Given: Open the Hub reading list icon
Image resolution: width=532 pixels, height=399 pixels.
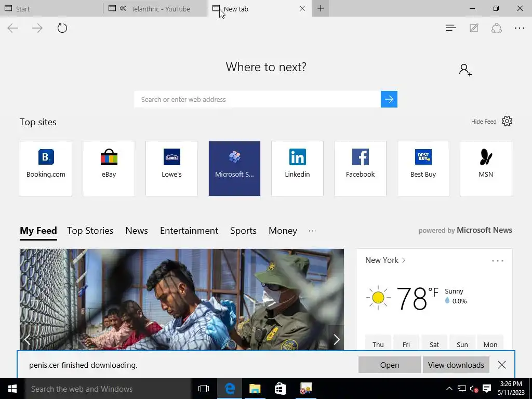Looking at the screenshot, I should point(450,28).
